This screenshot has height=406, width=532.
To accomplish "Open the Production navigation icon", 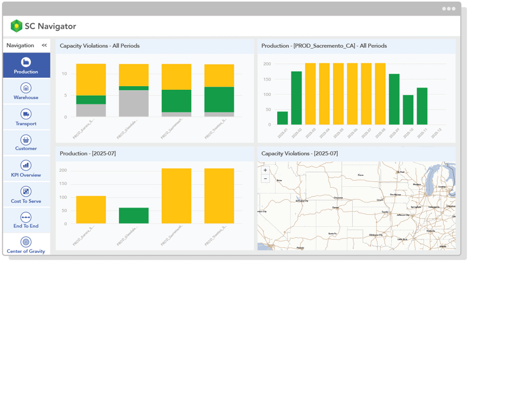I will coord(26,62).
